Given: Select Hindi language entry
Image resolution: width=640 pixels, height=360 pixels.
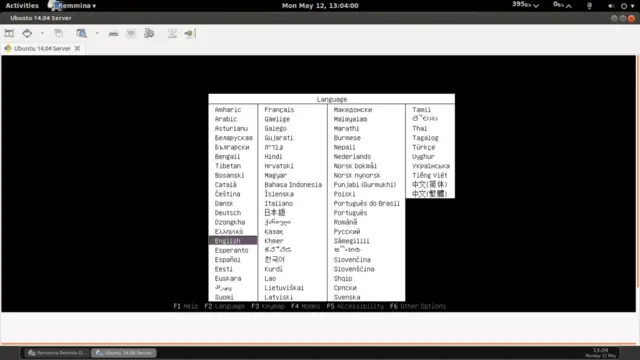Looking at the screenshot, I should [x=273, y=157].
